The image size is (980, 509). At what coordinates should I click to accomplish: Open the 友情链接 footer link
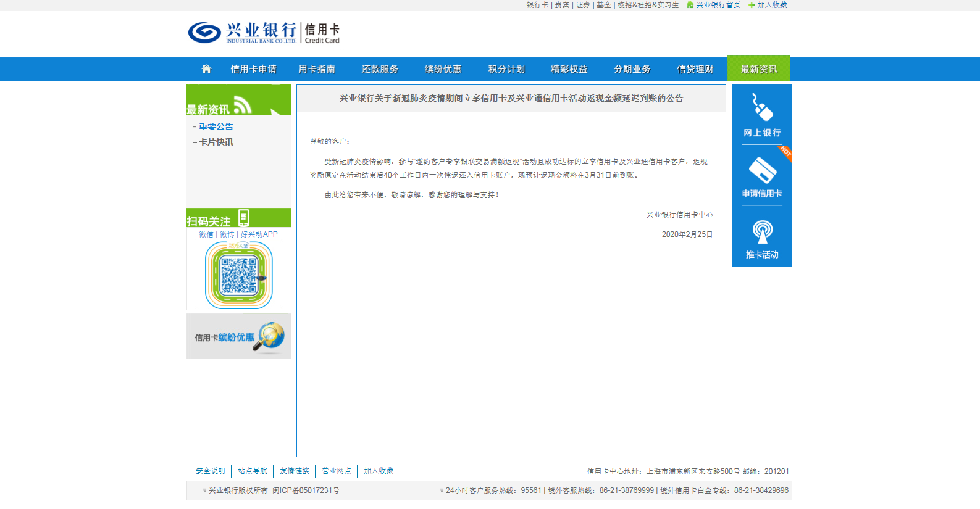pos(295,471)
